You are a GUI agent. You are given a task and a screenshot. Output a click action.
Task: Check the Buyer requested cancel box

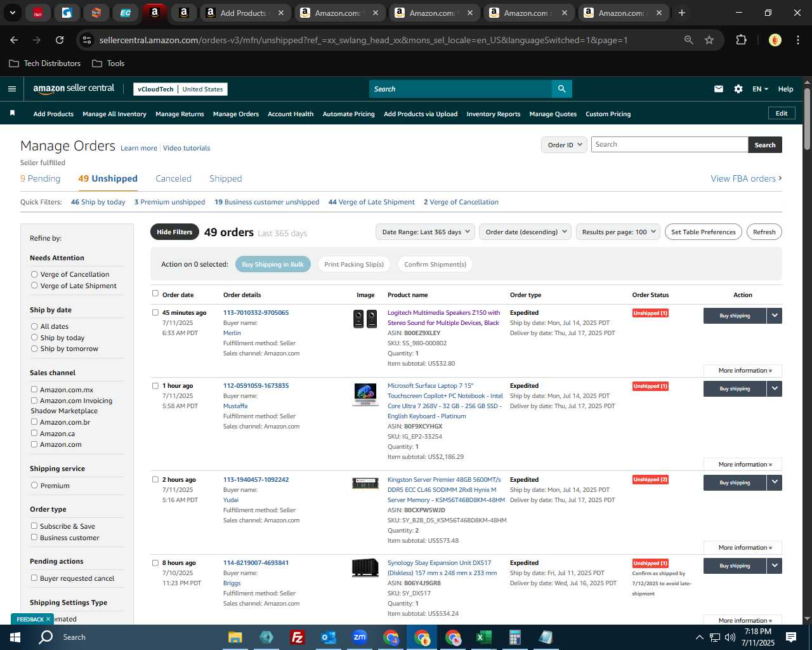34,578
